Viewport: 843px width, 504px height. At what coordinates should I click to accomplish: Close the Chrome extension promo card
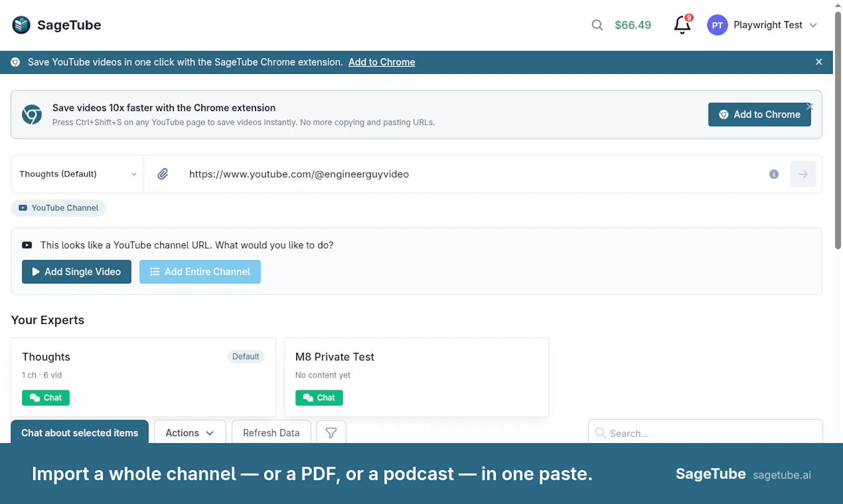click(810, 107)
